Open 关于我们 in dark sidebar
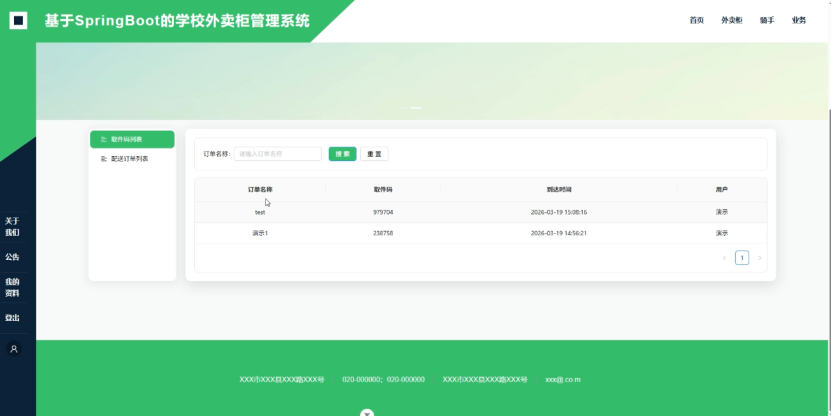The image size is (831, 416). [x=12, y=227]
